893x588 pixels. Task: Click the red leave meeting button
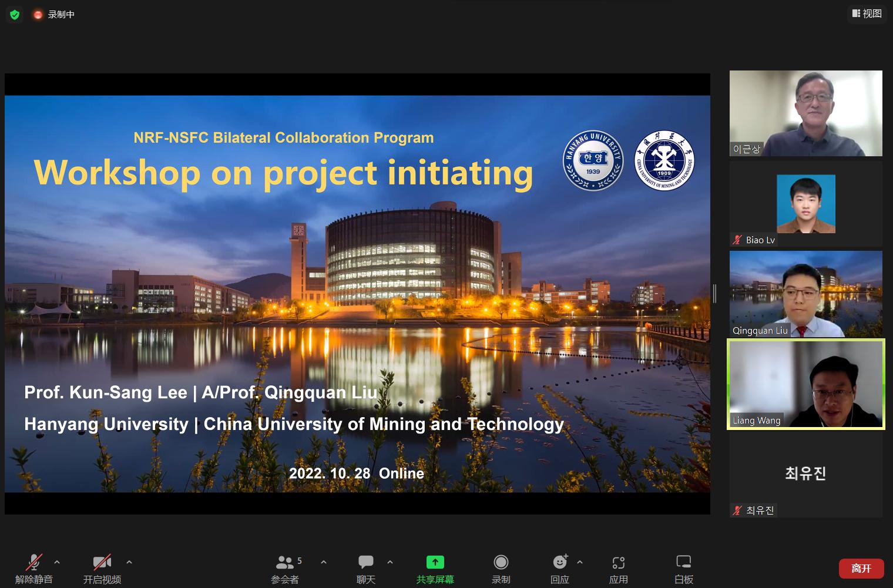point(861,568)
